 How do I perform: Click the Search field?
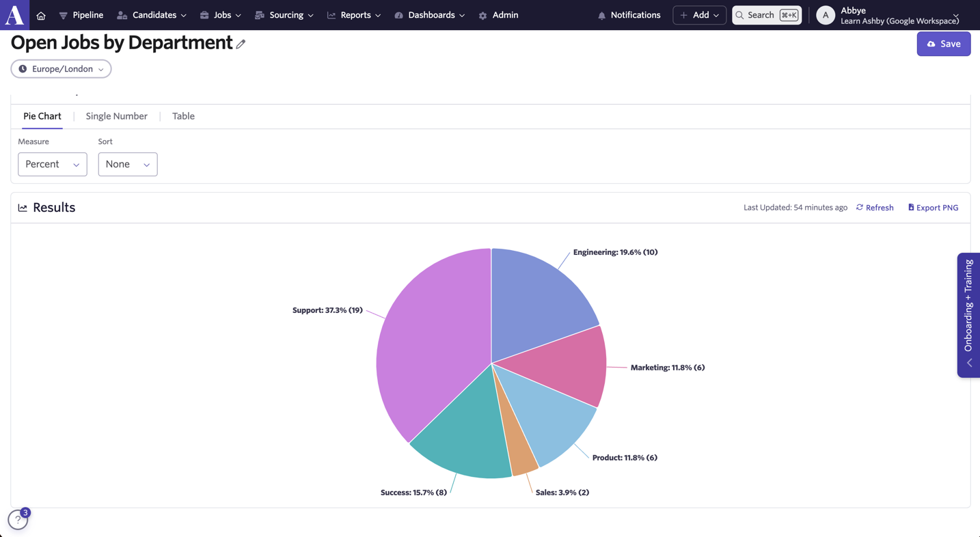pyautogui.click(x=767, y=15)
